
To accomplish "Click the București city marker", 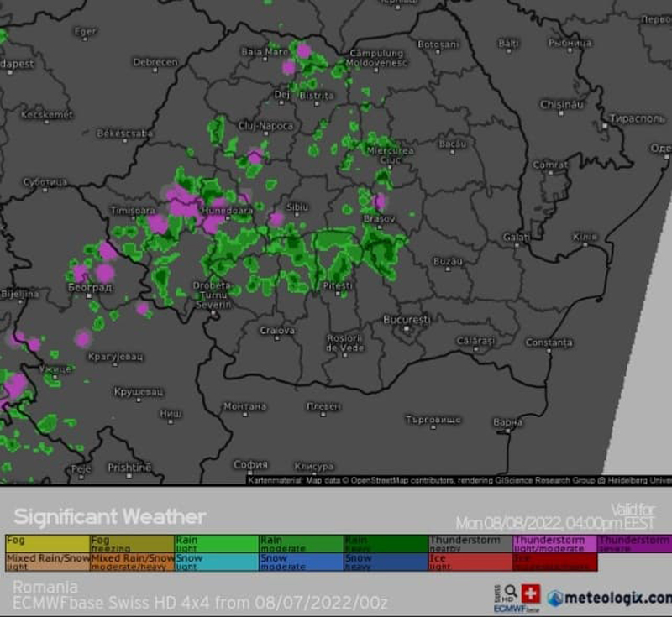I will click(x=407, y=329).
